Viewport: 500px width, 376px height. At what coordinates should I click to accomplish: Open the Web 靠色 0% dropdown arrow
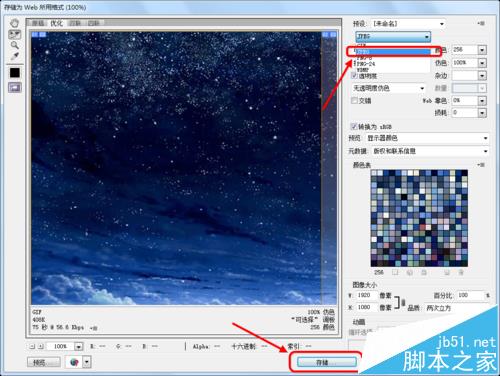482,100
